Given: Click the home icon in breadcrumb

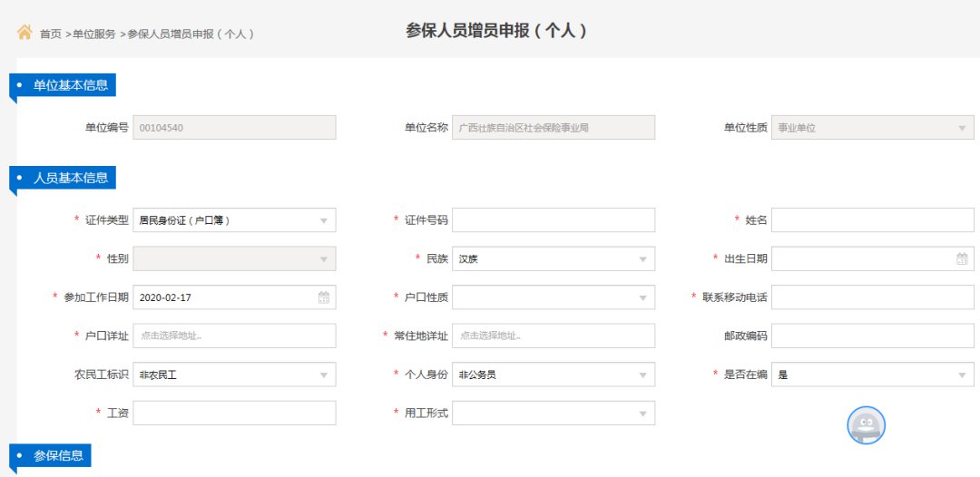Looking at the screenshot, I should pyautogui.click(x=25, y=33).
